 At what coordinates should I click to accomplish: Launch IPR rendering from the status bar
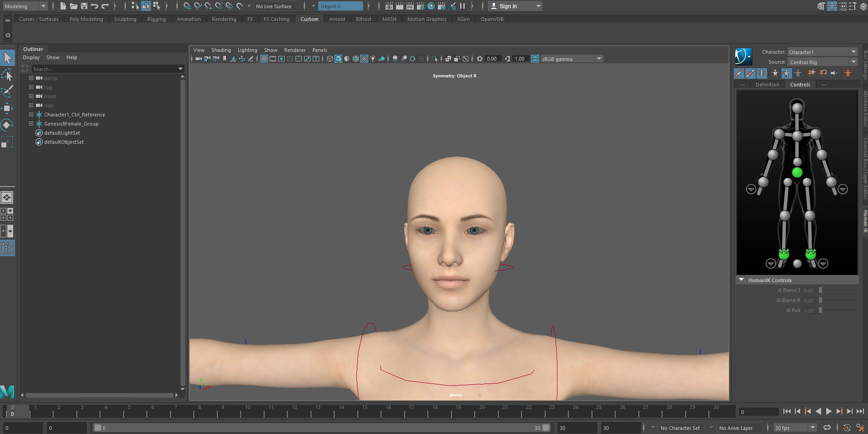click(410, 6)
